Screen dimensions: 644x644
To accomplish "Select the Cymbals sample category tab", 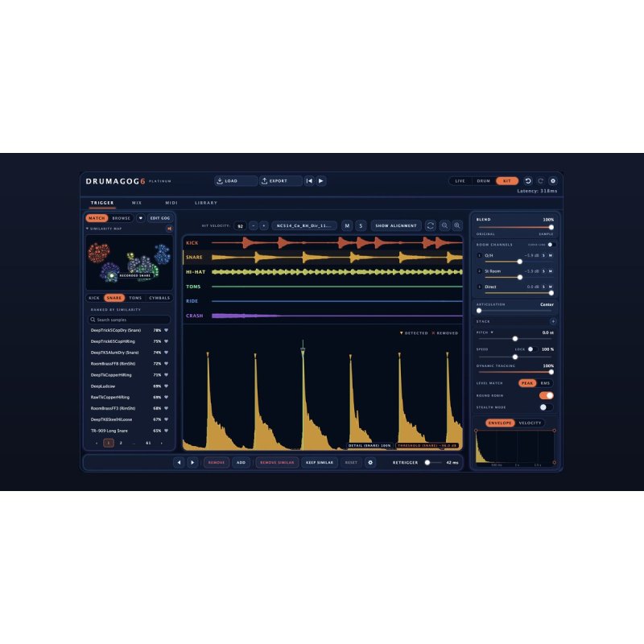I will pos(159,298).
